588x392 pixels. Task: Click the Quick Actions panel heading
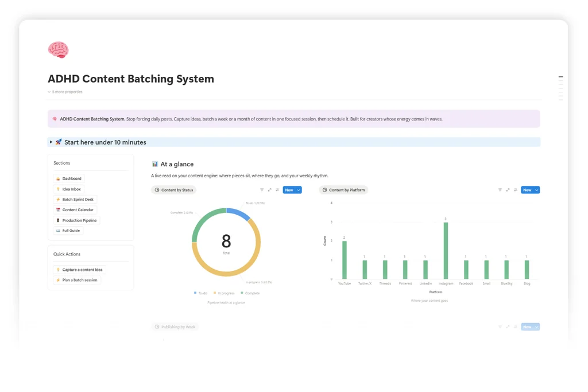point(67,254)
